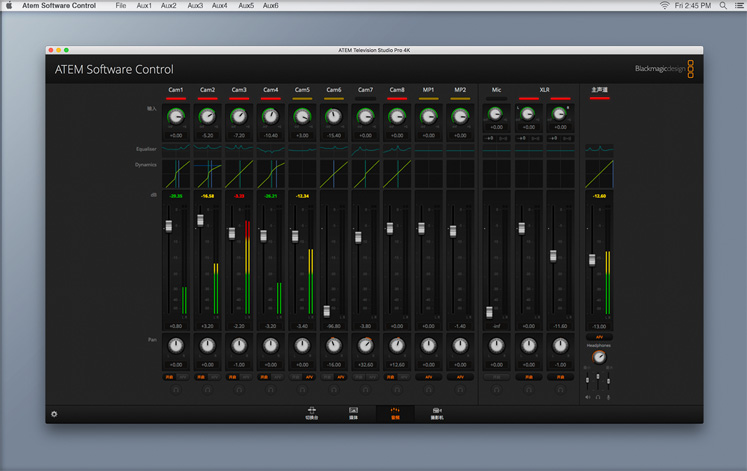Open the settings gear at bottom left
Screen dimensions: 747x471
[54, 413]
